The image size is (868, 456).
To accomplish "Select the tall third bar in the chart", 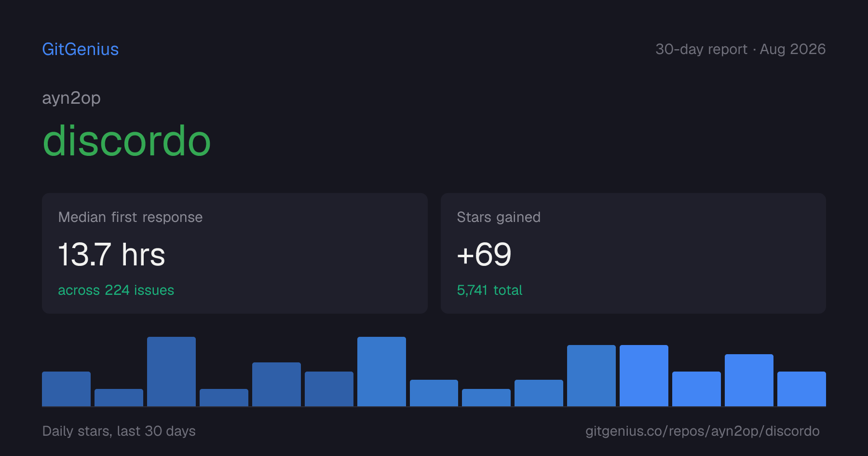I will point(171,372).
